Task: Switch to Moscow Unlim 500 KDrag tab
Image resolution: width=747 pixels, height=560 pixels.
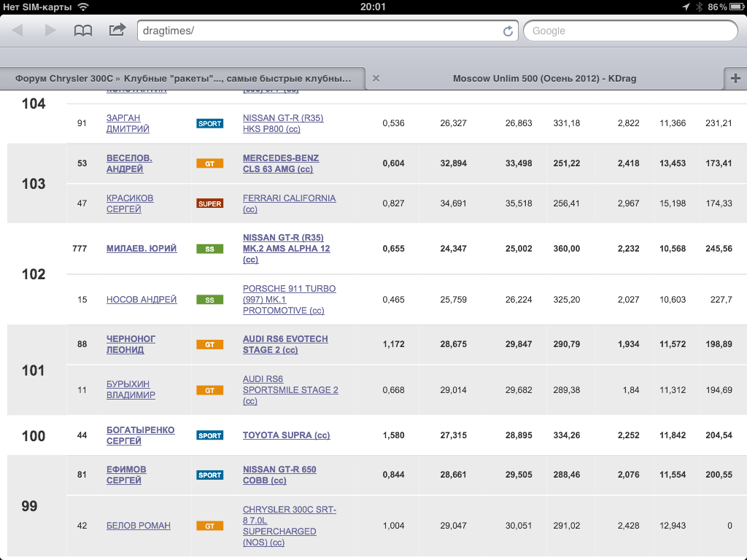Action: pyautogui.click(x=544, y=79)
